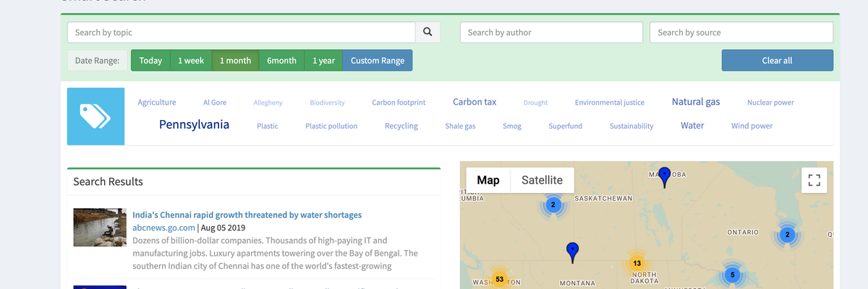Select the Superfund tag
The width and height of the screenshot is (868, 289).
(x=566, y=126)
